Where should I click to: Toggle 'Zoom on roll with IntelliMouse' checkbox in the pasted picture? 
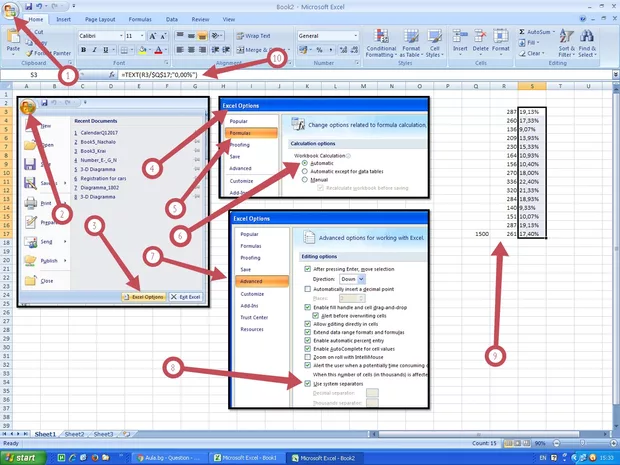308,357
